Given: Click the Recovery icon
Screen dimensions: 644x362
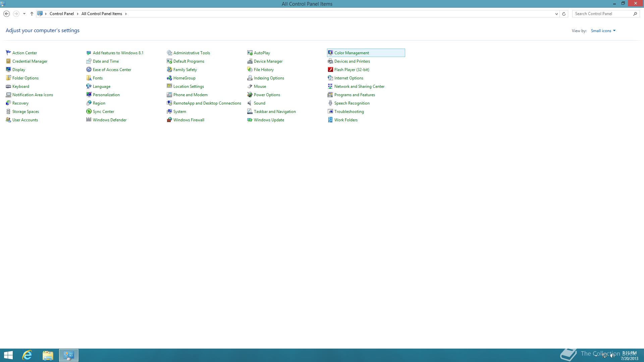Looking at the screenshot, I should tap(8, 103).
